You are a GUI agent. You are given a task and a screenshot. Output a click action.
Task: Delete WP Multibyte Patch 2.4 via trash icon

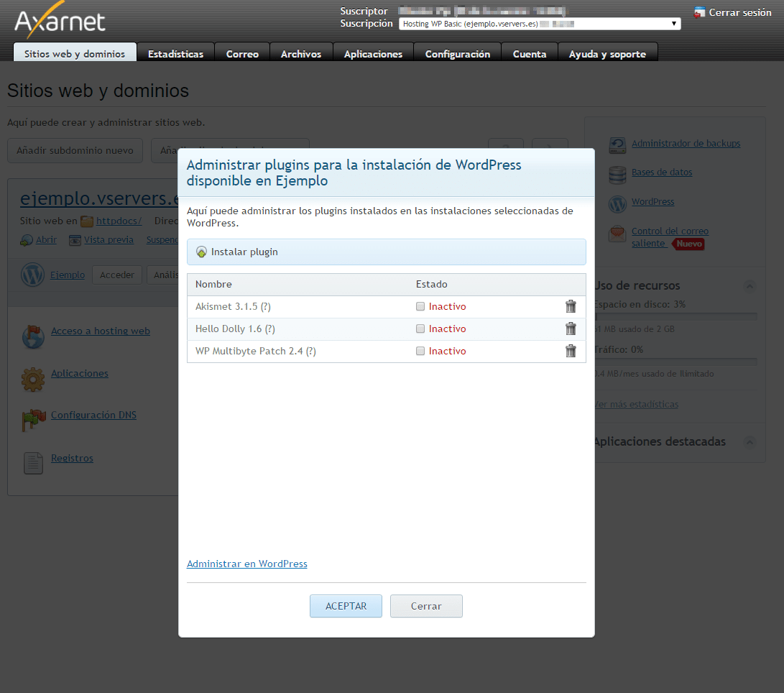pyautogui.click(x=571, y=351)
